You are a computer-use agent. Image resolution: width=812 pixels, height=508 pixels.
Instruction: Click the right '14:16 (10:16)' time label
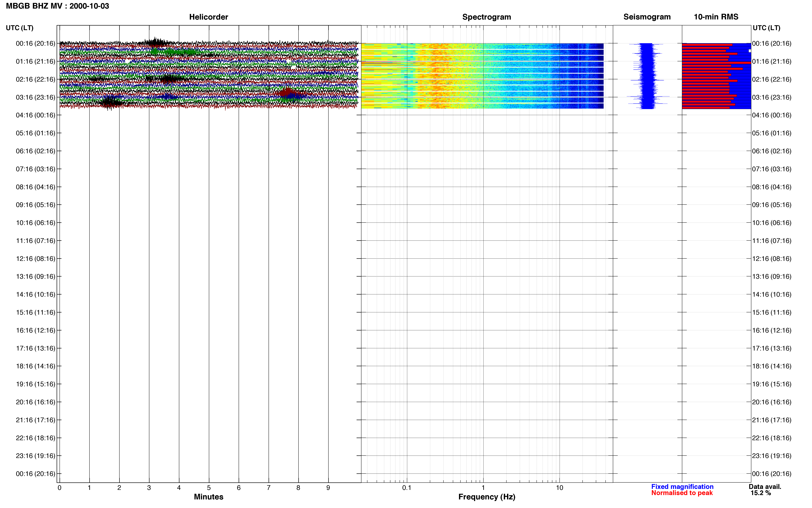[772, 295]
